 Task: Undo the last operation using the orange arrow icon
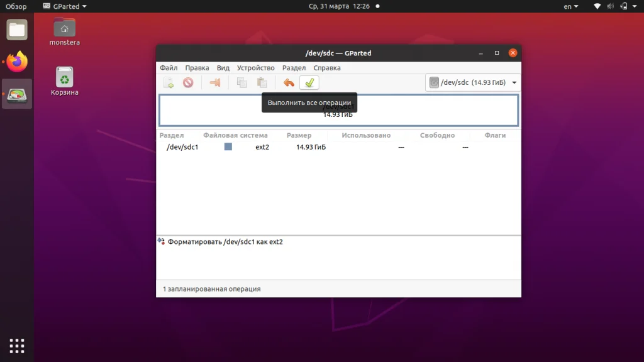pos(288,82)
